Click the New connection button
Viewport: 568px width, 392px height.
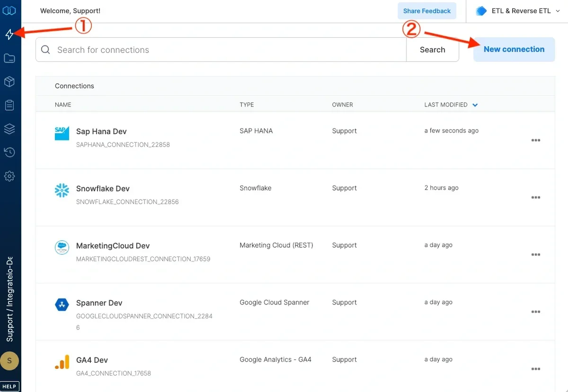(514, 49)
